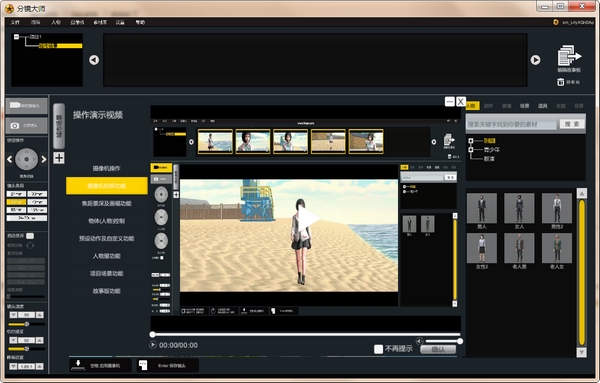Screen dimensions: 600x383
Task: Toggle the depth of field switch in left panel
Action: (30, 236)
